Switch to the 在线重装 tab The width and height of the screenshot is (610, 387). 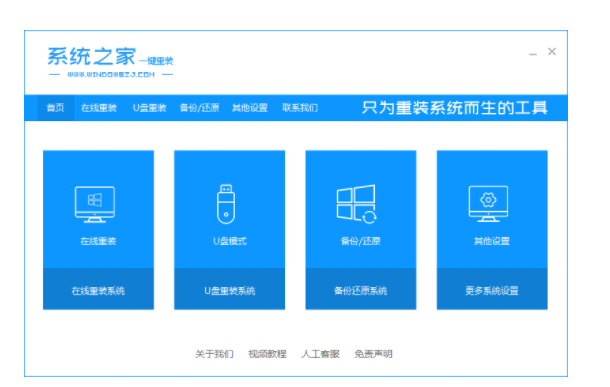(x=99, y=108)
